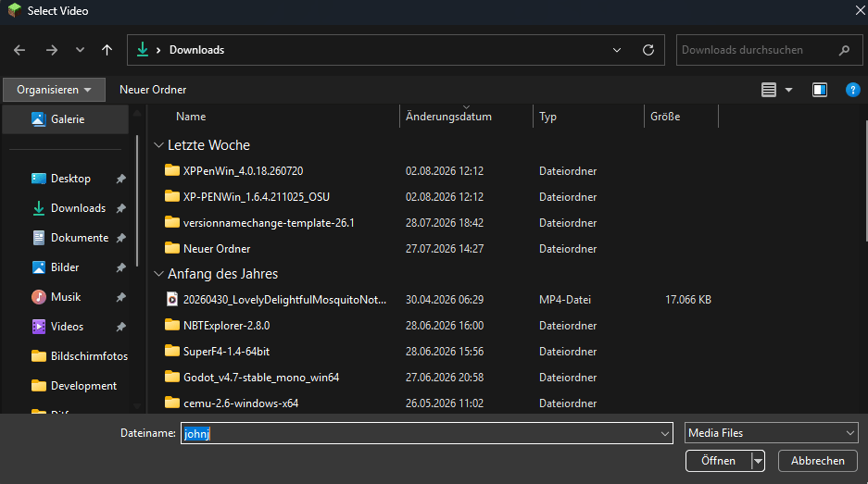The width and height of the screenshot is (868, 484).
Task: Expand the Dateiname suggestions dropdown
Action: pyautogui.click(x=665, y=433)
